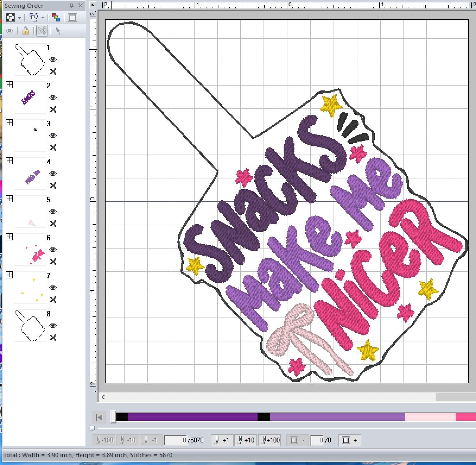476x465 pixels.
Task: Step back 1 stitch
Action: coord(151,440)
